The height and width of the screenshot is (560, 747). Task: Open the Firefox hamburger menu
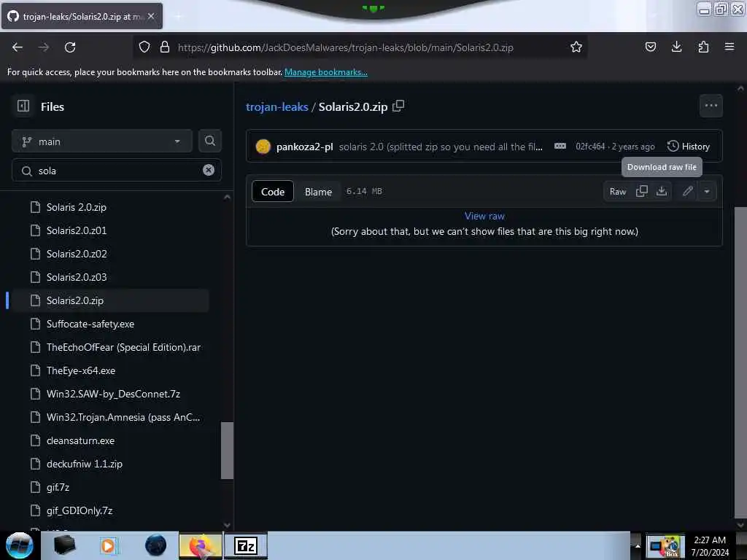tap(729, 47)
